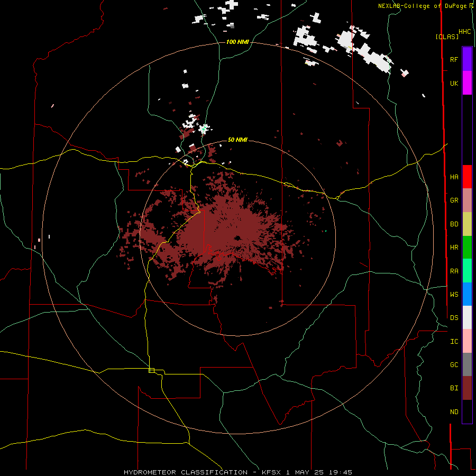The width and height of the screenshot is (476, 476).
Task: Click the mint green RA swatch
Action: (x=467, y=271)
